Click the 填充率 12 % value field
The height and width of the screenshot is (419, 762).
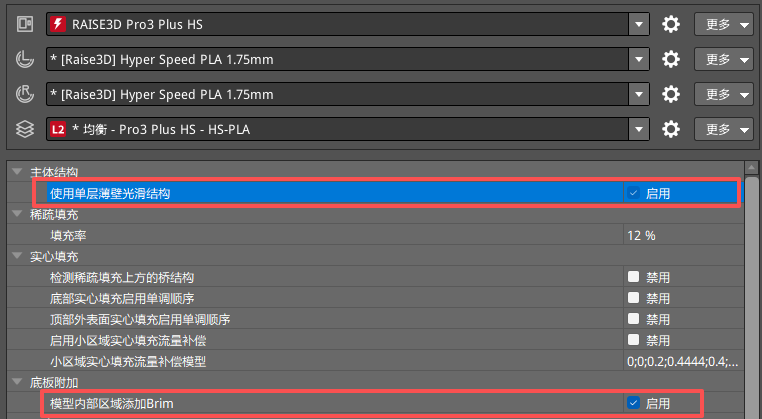coord(680,235)
